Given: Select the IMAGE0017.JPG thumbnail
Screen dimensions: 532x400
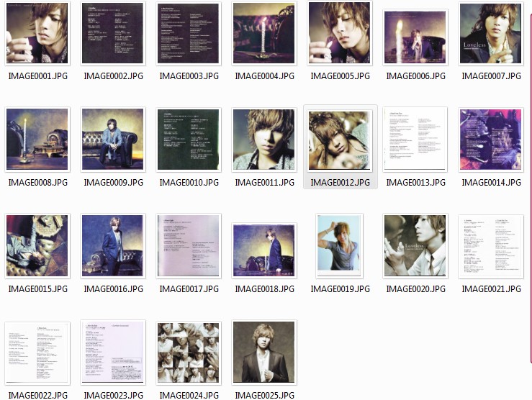Looking at the screenshot, I should [x=189, y=246].
